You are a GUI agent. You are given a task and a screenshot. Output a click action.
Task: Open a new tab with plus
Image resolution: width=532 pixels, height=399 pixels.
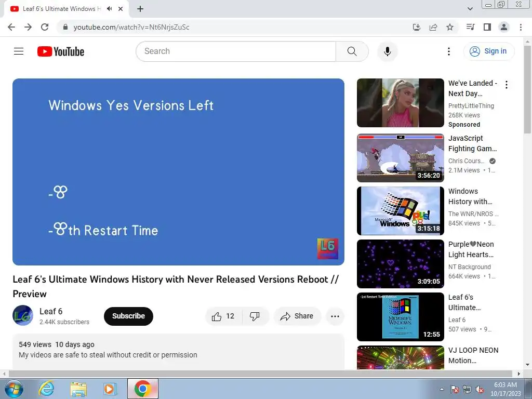(140, 9)
